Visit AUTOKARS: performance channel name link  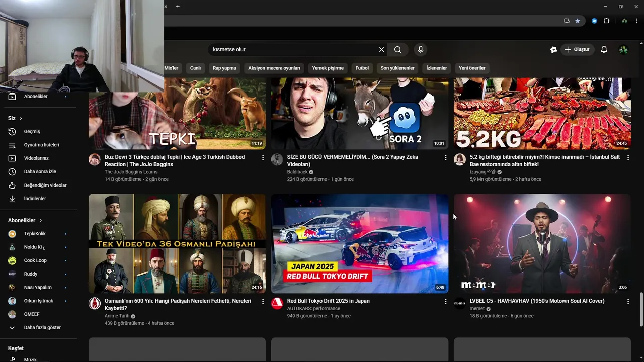313,308
